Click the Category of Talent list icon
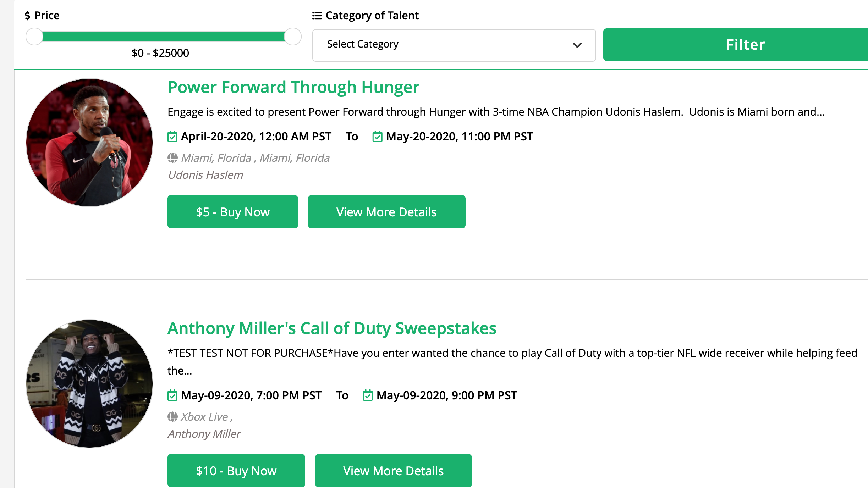The width and height of the screenshot is (868, 488). [x=317, y=16]
